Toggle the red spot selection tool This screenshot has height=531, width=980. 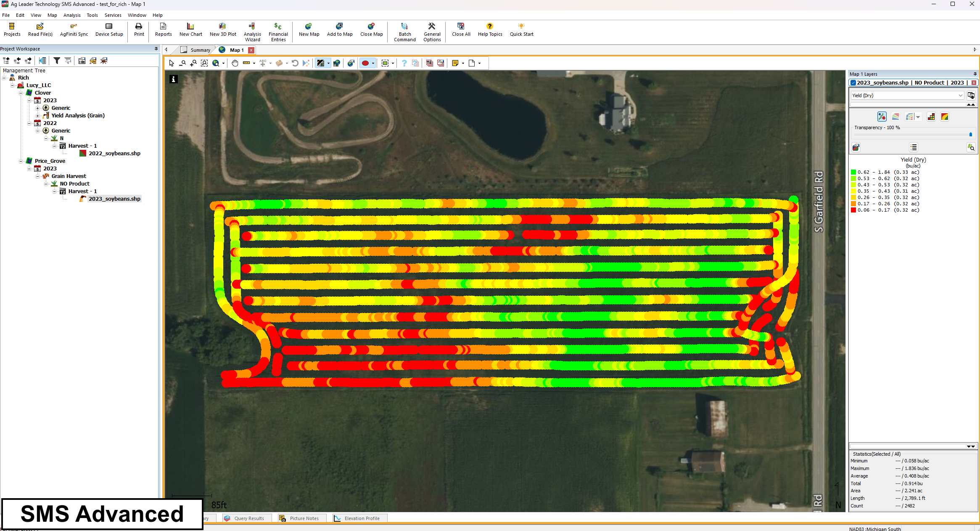pyautogui.click(x=365, y=63)
